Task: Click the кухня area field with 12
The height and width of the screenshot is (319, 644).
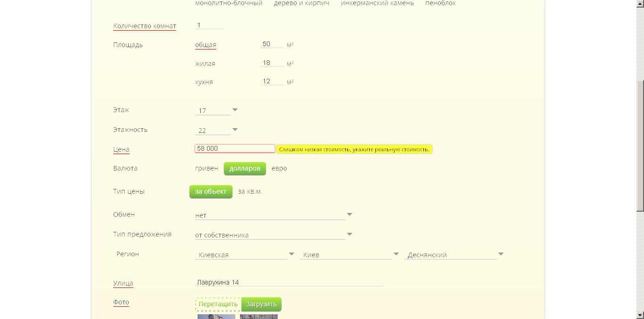Action: tap(272, 82)
